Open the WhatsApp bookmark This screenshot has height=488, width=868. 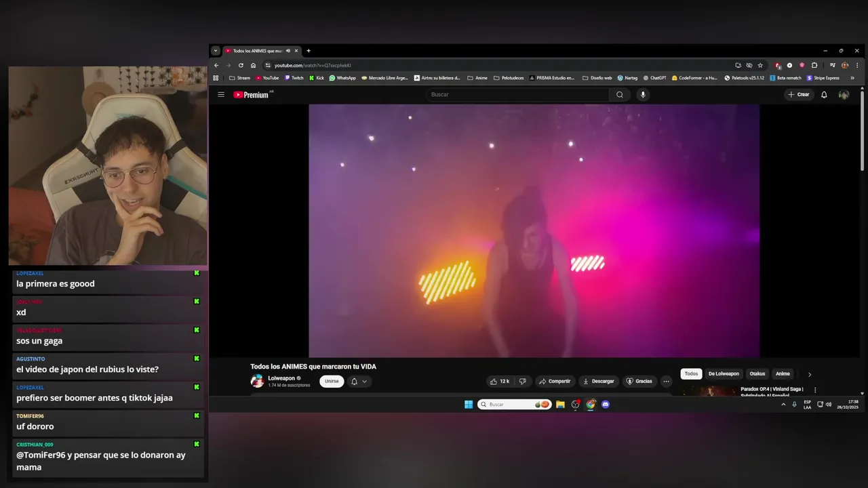342,78
